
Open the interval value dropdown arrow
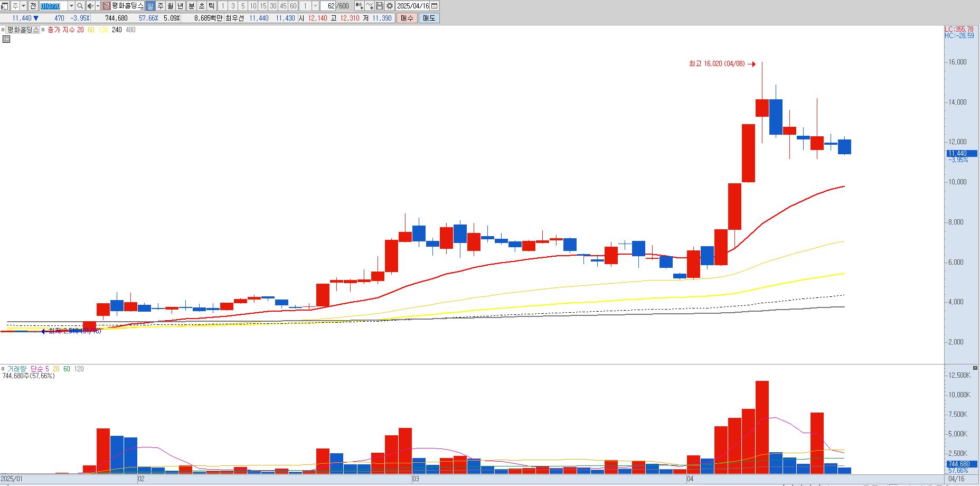click(x=315, y=6)
